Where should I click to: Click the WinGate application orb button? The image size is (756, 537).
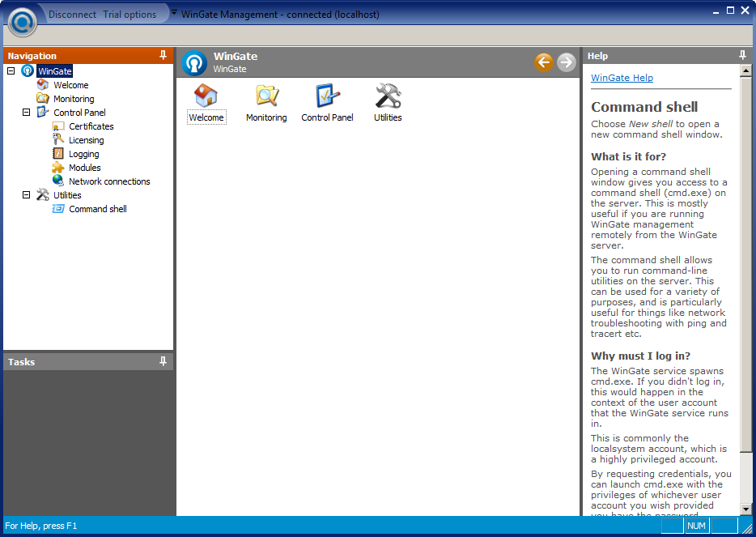point(22,22)
